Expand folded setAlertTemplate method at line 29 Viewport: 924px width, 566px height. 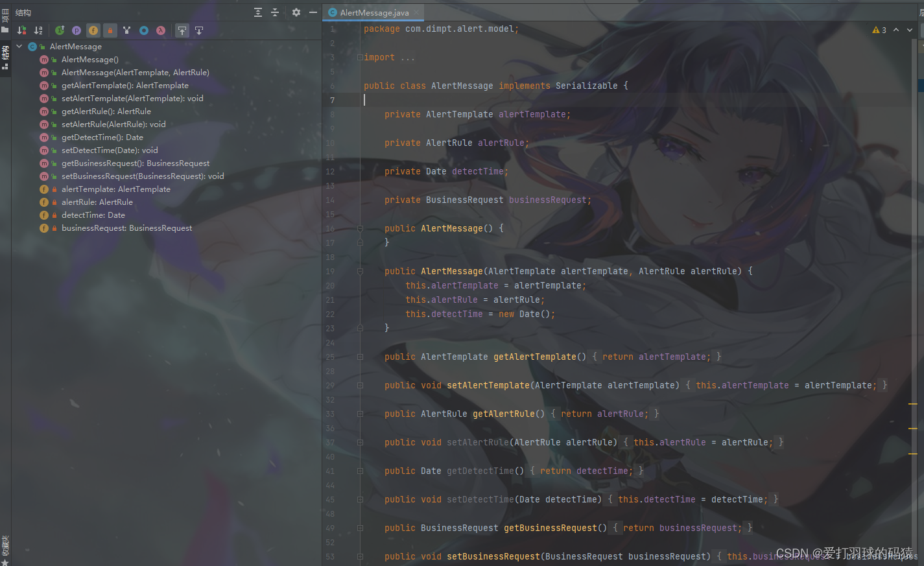click(360, 386)
